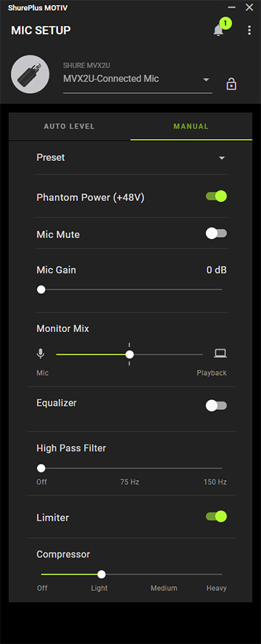This screenshot has width=261, height=644.
Task: Turn on the Equalizer switch
Action: [x=216, y=406]
